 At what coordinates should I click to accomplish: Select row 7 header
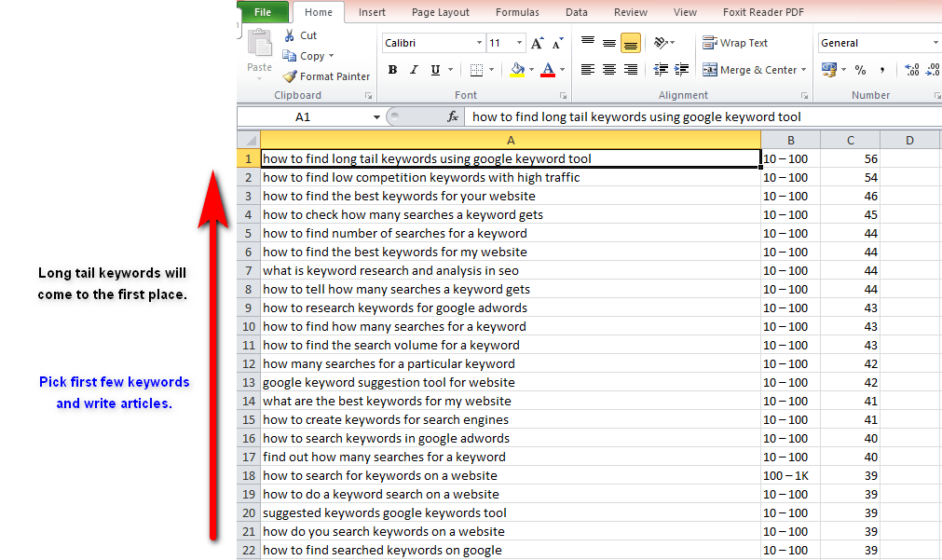249,270
